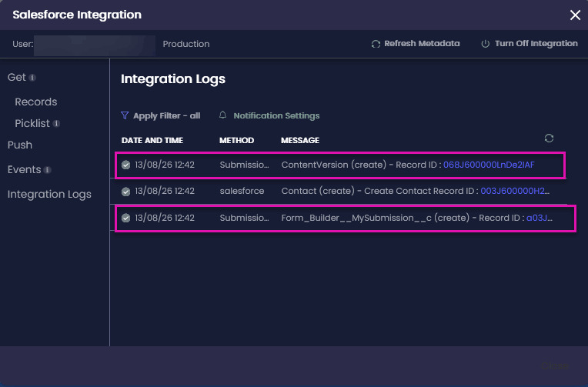Click the Production environment label
Viewport: 588px width, 387px height.
[186, 44]
